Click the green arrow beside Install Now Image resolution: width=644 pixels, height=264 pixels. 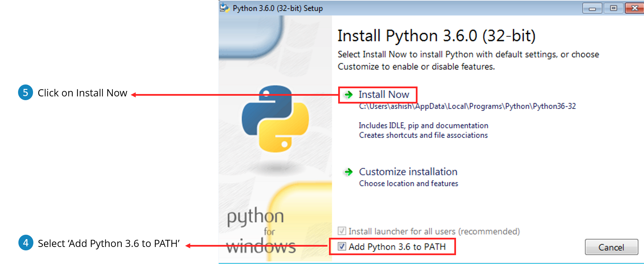click(x=348, y=95)
